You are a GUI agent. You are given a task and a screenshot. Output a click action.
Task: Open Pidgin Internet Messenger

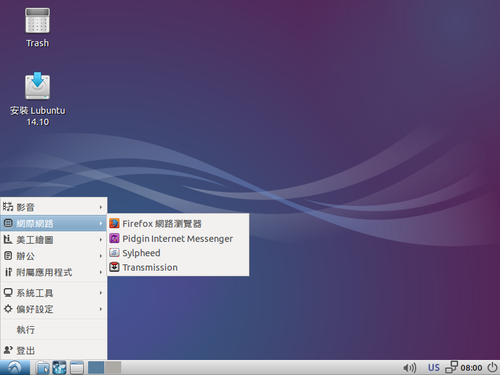coord(178,238)
